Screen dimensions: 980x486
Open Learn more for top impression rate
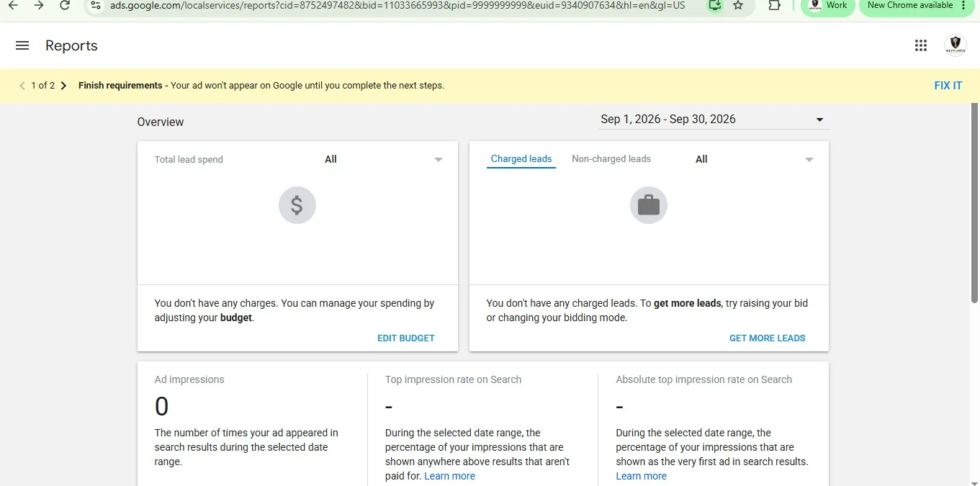[450, 476]
